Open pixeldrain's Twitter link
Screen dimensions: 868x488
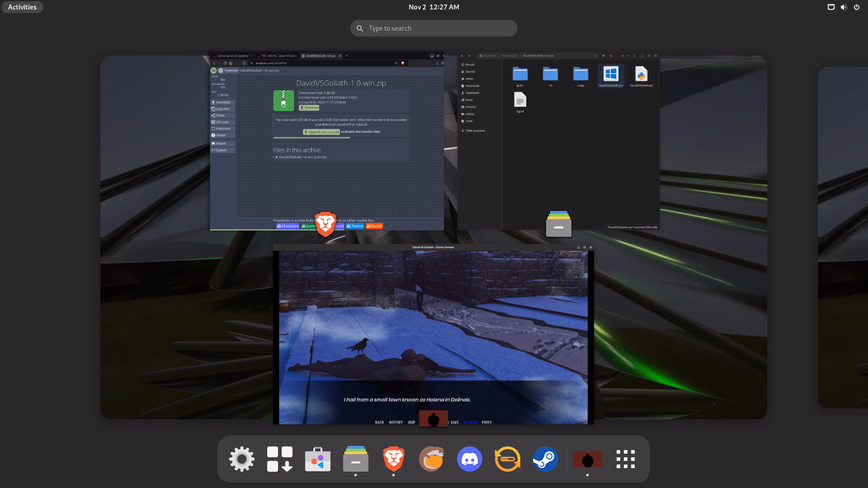click(x=355, y=226)
